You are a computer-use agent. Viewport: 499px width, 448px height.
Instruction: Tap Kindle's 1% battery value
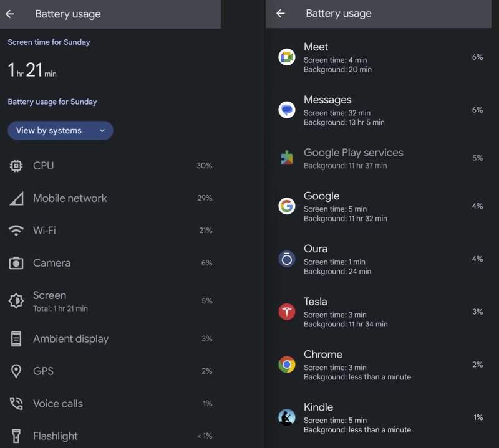click(478, 417)
